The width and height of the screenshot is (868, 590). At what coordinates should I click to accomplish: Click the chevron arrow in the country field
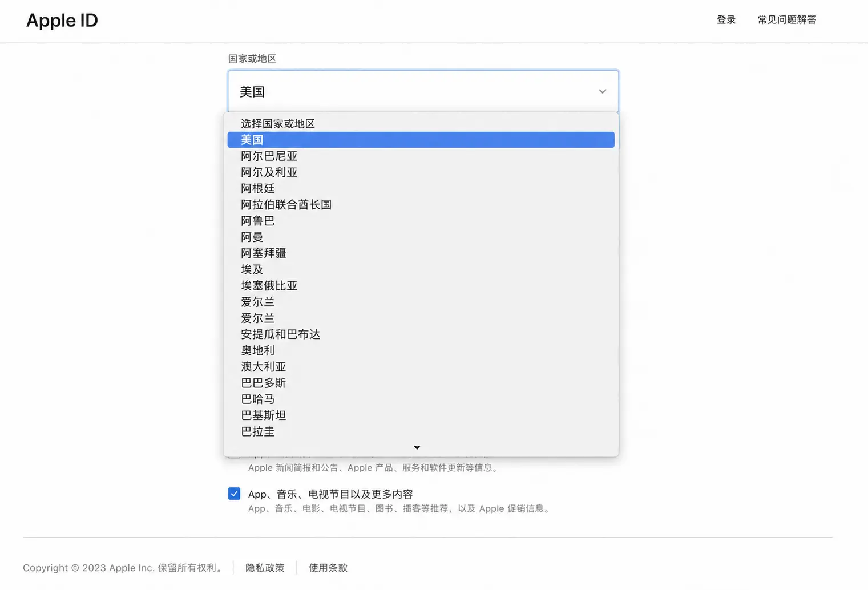coord(603,91)
